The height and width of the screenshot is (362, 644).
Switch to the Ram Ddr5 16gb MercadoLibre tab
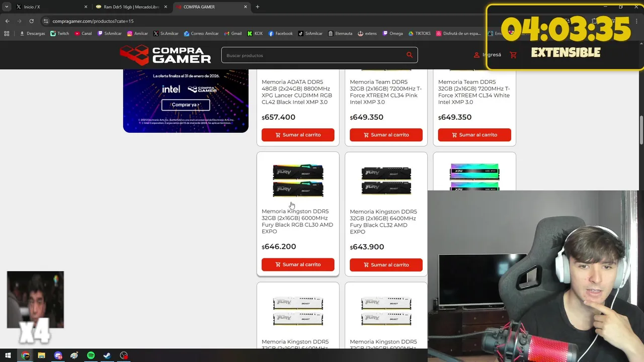point(131,7)
